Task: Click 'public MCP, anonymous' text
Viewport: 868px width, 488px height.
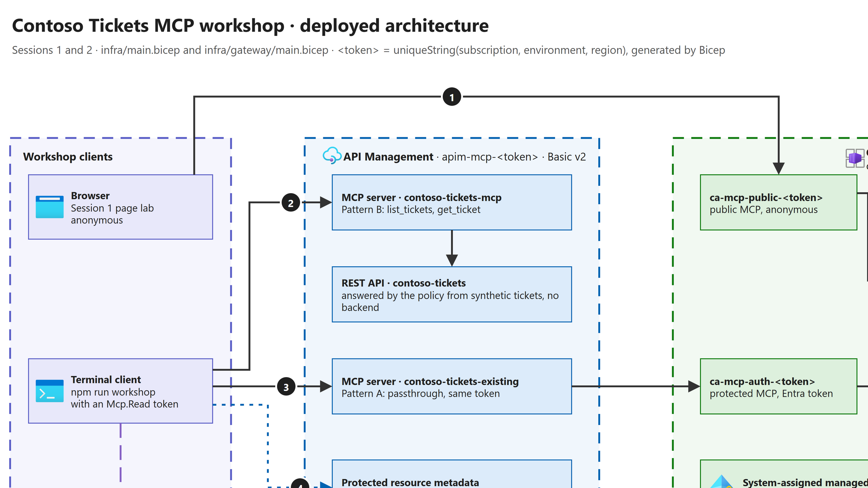Action: click(764, 210)
